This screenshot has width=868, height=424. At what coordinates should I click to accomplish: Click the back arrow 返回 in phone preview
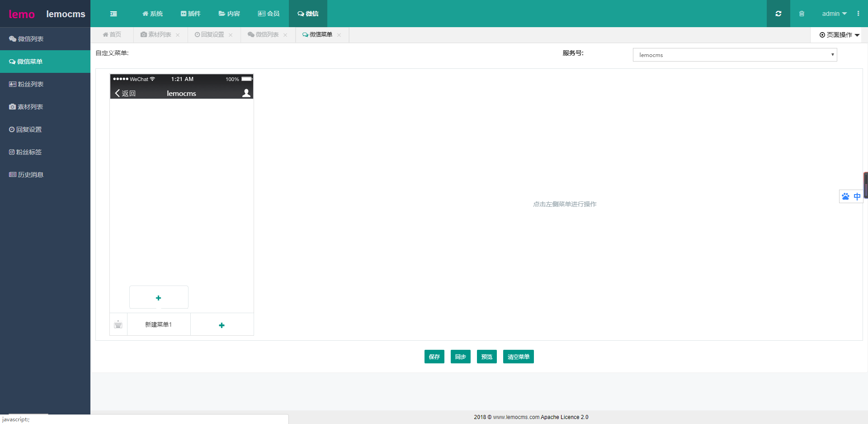pos(125,93)
